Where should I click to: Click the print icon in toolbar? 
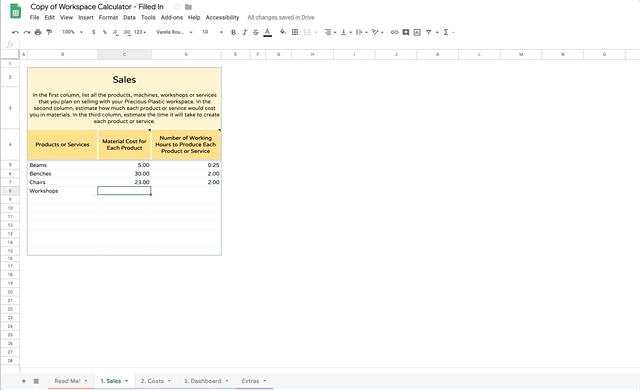click(38, 32)
